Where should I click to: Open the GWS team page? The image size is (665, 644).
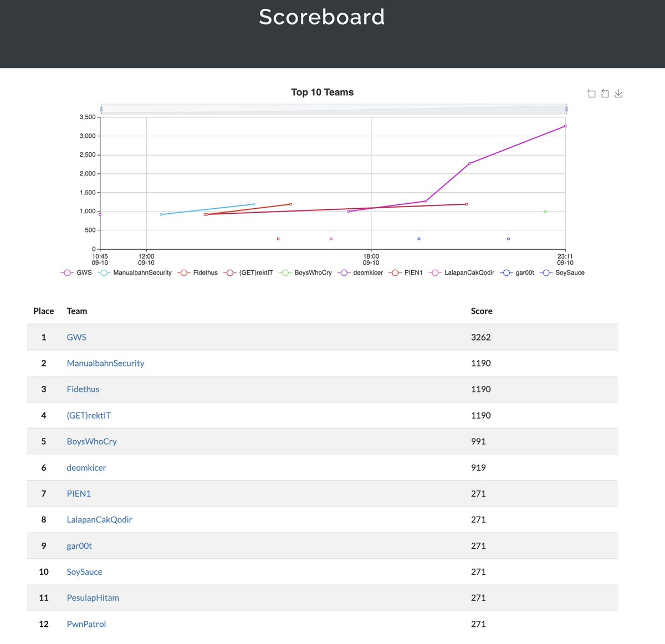coord(76,337)
